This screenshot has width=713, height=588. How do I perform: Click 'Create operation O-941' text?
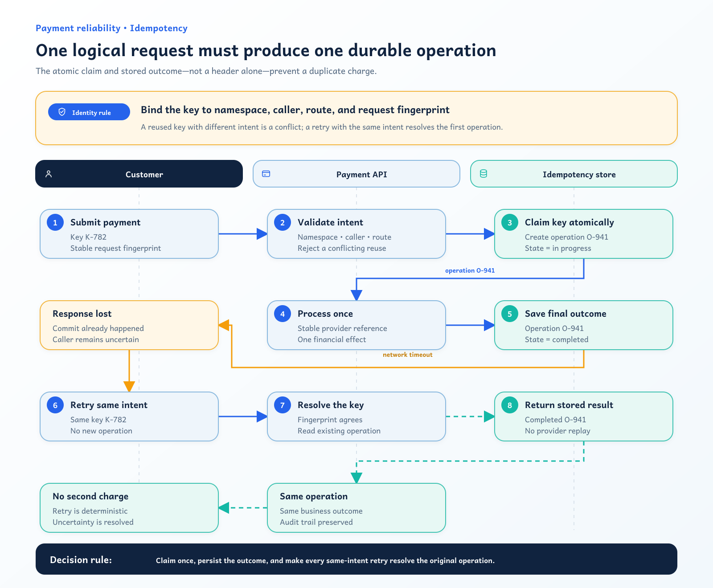point(566,237)
